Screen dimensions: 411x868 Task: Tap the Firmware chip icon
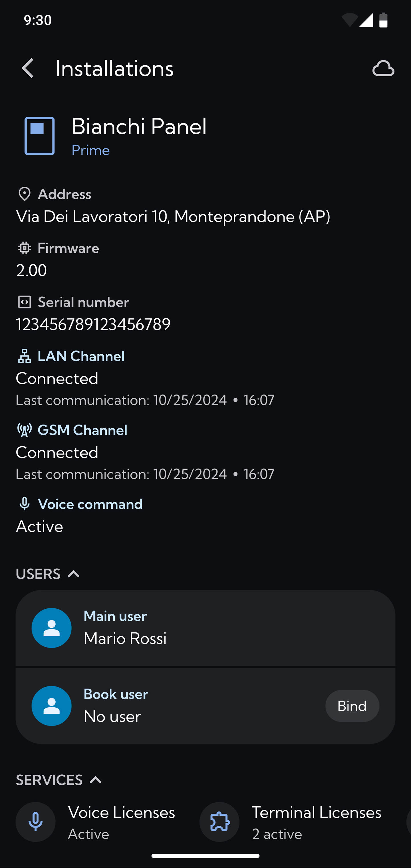click(24, 248)
